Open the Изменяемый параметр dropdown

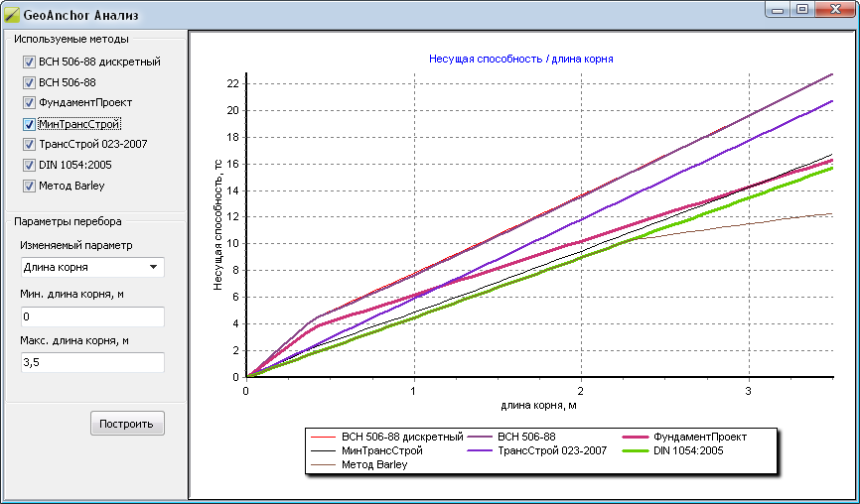(x=92, y=267)
